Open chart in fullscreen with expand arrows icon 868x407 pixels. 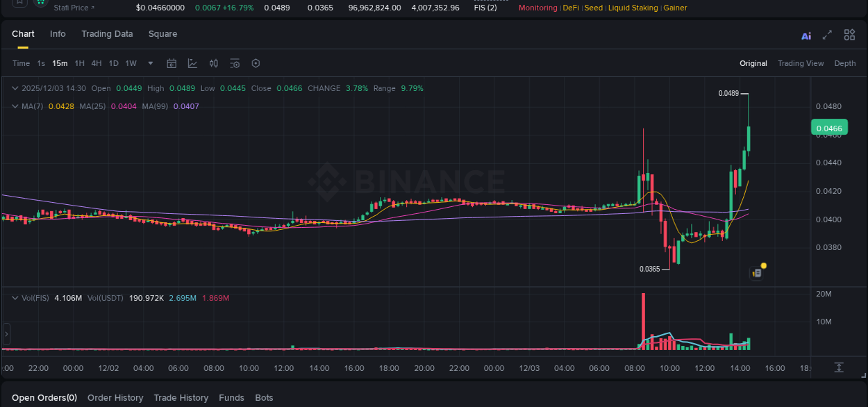click(x=827, y=35)
